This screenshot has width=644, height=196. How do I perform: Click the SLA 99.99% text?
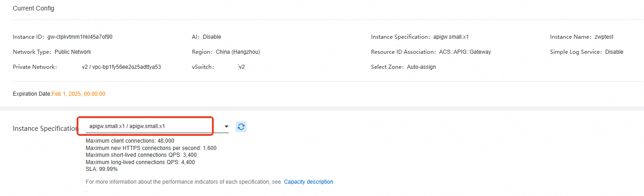pyautogui.click(x=102, y=169)
